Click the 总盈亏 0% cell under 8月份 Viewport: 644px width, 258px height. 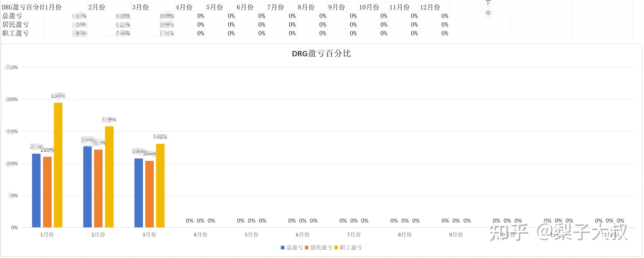pos(312,16)
